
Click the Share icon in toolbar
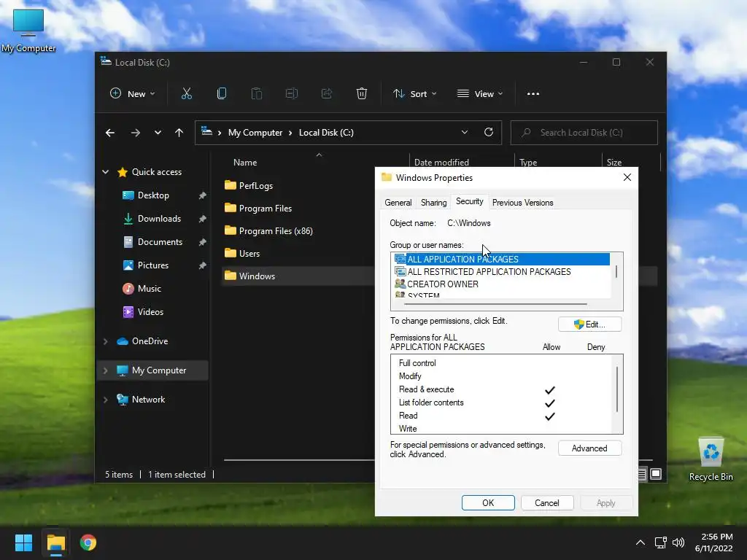(327, 94)
